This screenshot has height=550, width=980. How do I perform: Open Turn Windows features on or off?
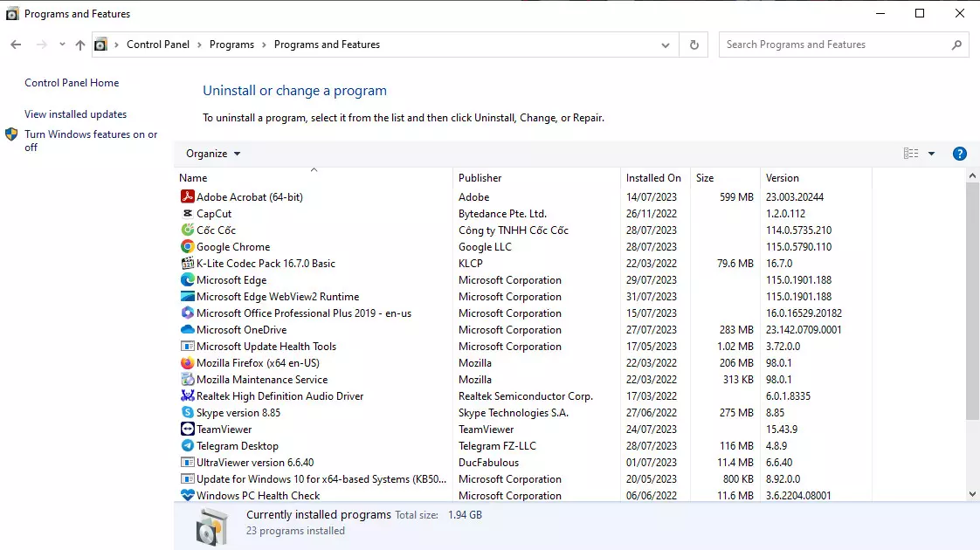point(91,141)
